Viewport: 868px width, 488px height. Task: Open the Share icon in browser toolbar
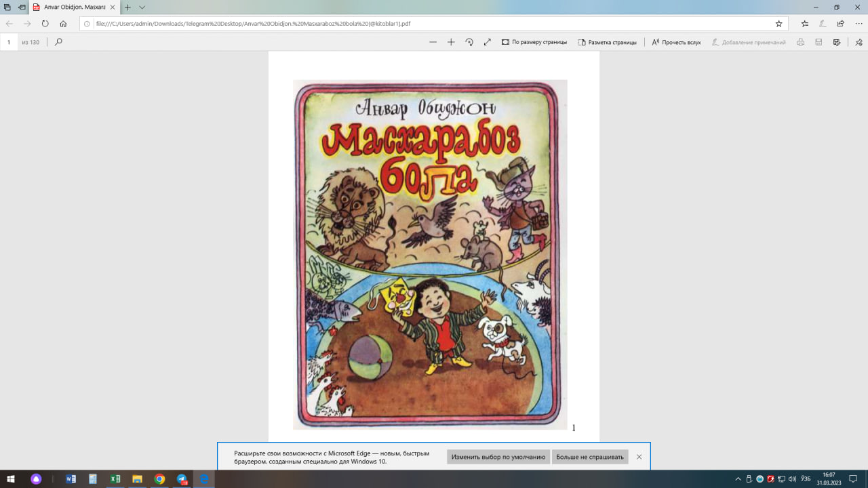pos(840,23)
